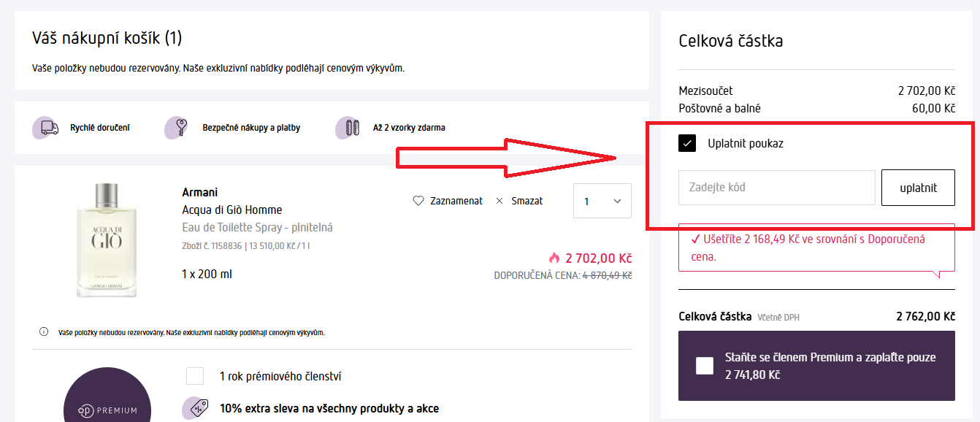Open the Acqua di Giò bottle thumbnail
The image size is (980, 422).
coord(107,240)
